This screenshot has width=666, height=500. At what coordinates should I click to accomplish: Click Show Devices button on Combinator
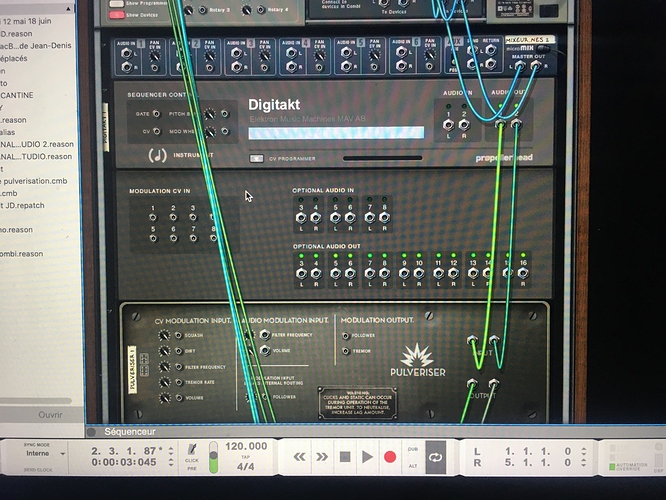pos(117,15)
